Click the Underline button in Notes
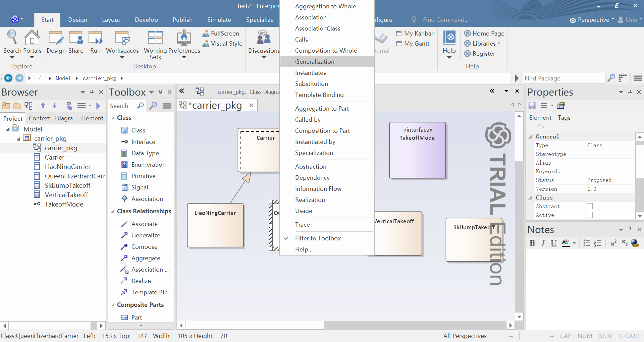 [554, 243]
